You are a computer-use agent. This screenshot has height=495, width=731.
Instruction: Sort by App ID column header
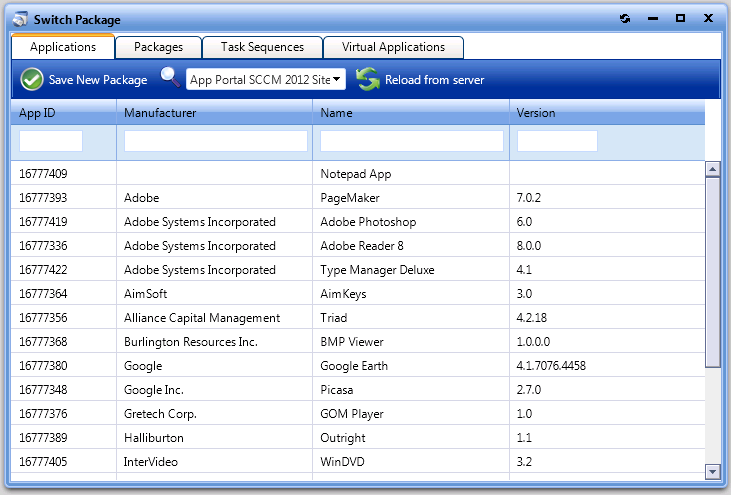point(63,113)
